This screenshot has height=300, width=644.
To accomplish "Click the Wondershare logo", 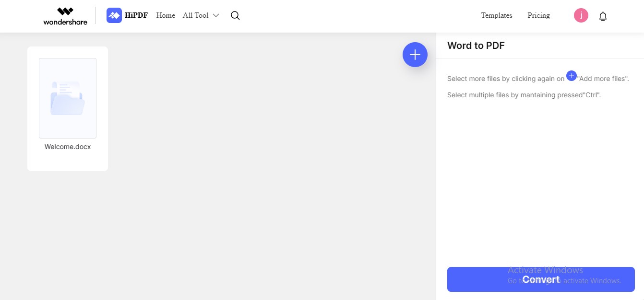I will tap(65, 16).
